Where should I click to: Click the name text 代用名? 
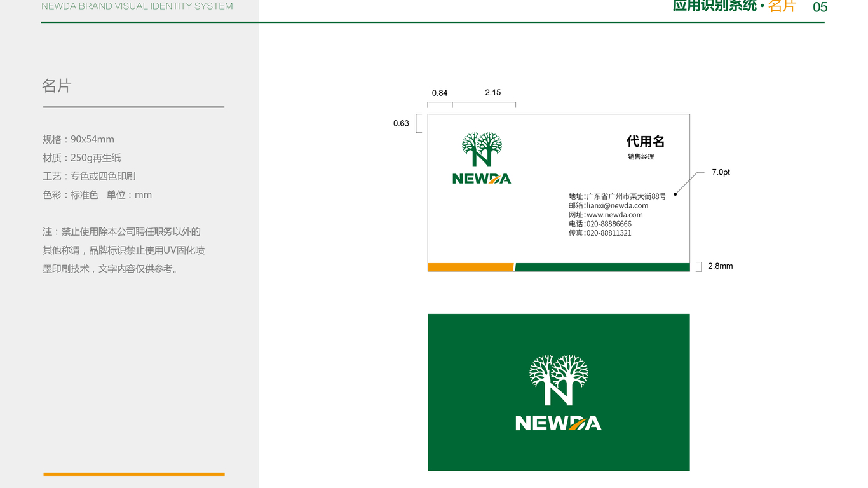(646, 141)
